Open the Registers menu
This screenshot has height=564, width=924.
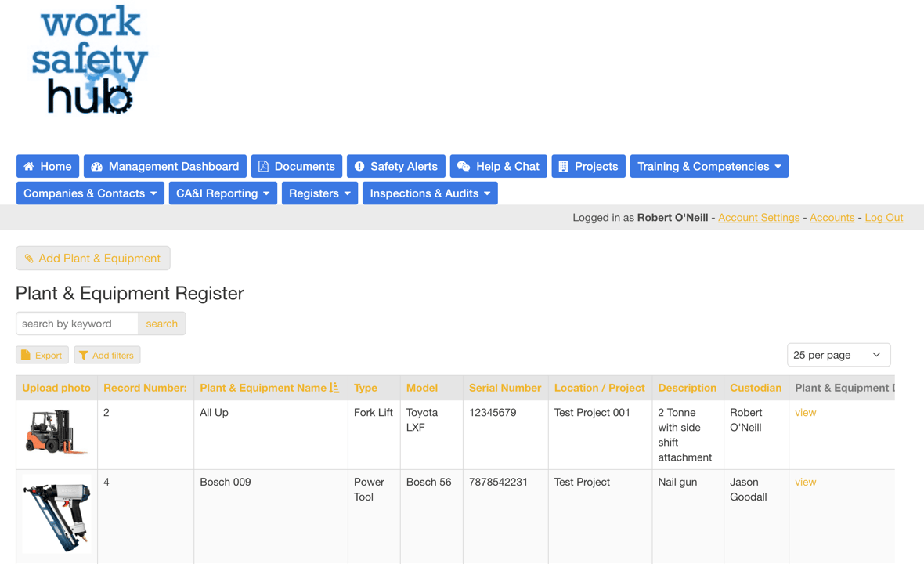click(319, 193)
